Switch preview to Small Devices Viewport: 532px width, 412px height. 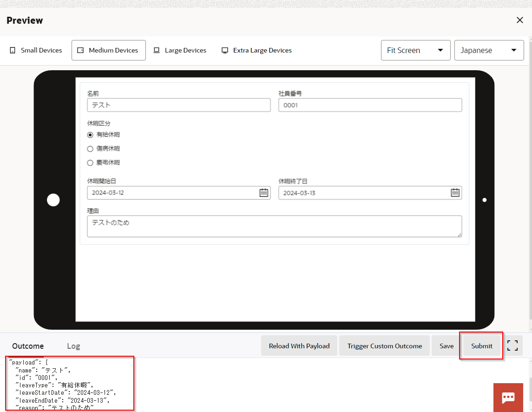point(36,50)
